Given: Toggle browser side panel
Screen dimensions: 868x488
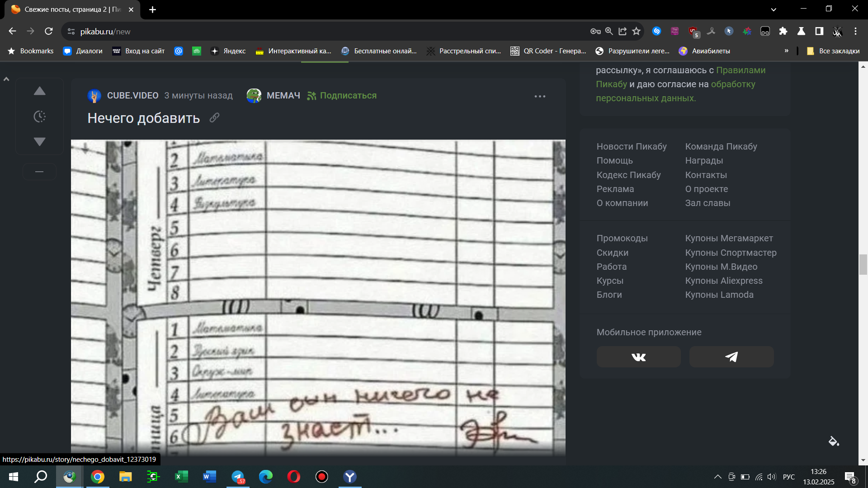Looking at the screenshot, I should tap(819, 31).
